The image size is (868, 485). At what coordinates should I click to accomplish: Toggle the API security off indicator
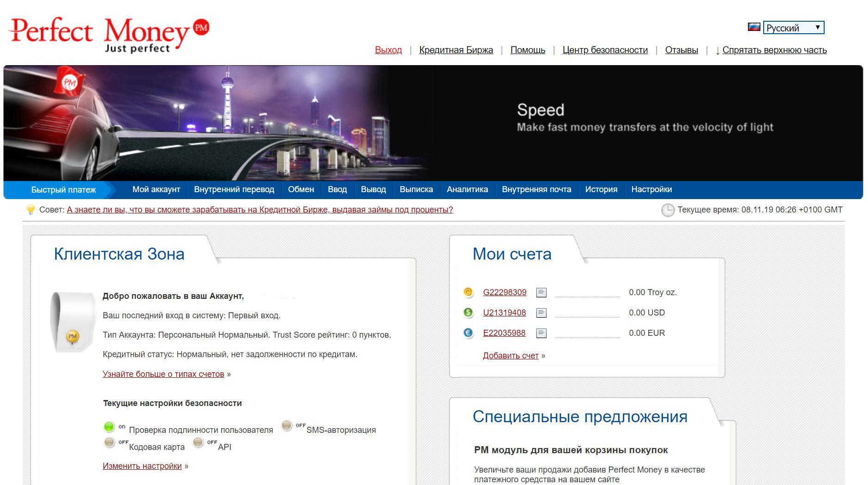[x=198, y=443]
